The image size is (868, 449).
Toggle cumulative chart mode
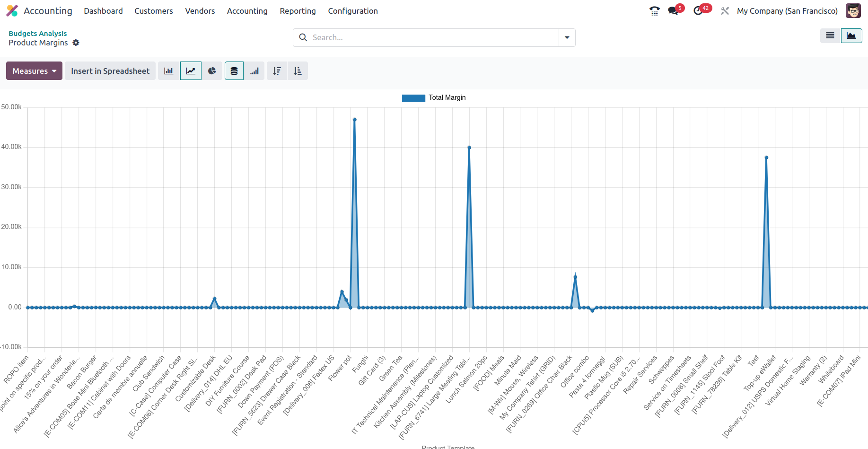coord(254,71)
